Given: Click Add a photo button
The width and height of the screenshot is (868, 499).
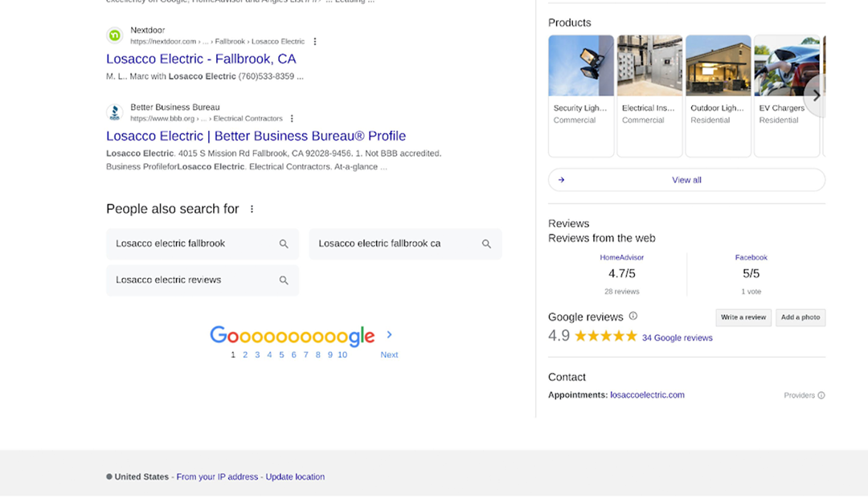Looking at the screenshot, I should coord(800,317).
